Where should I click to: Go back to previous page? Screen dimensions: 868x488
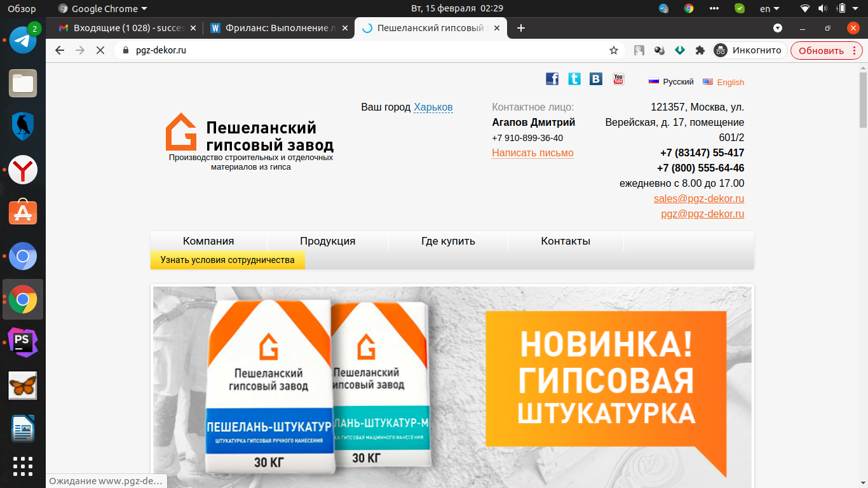click(x=60, y=50)
